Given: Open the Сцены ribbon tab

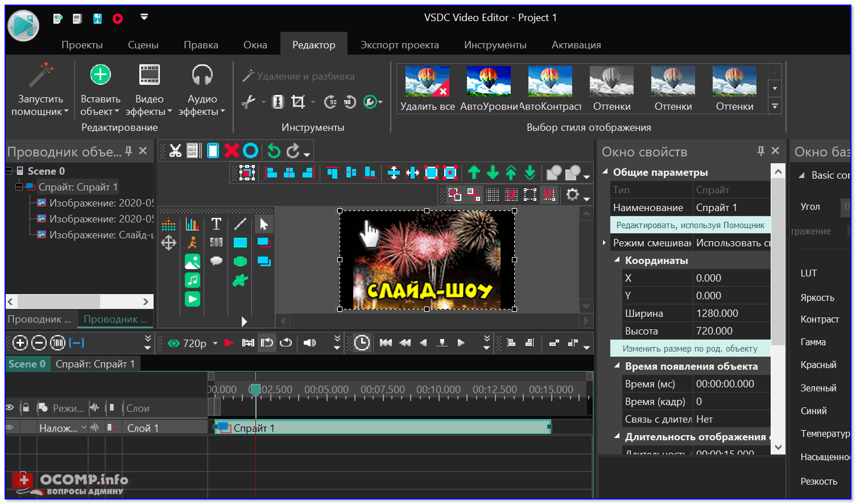Looking at the screenshot, I should (x=143, y=45).
